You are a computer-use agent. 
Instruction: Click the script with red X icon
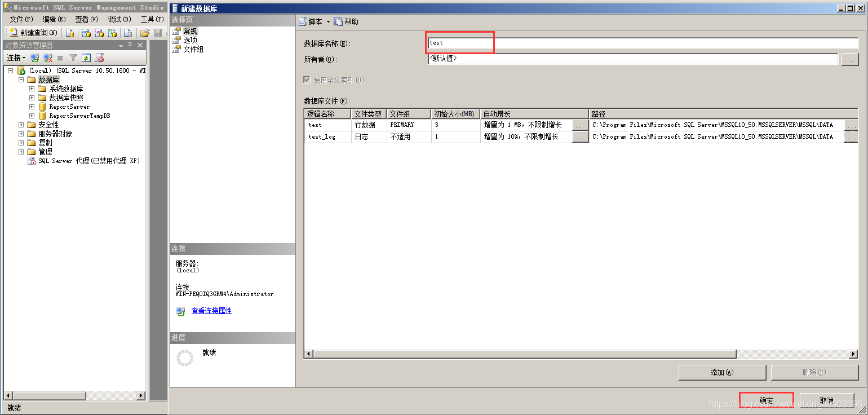tap(99, 58)
